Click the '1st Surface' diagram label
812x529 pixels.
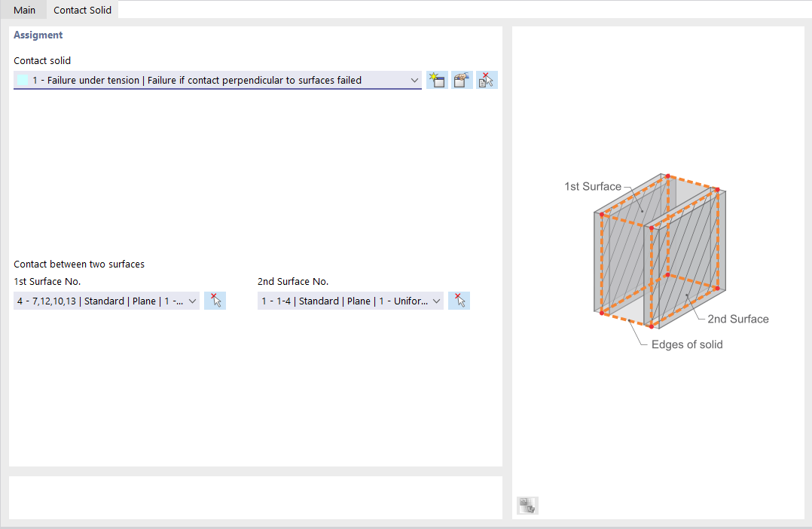pyautogui.click(x=592, y=187)
